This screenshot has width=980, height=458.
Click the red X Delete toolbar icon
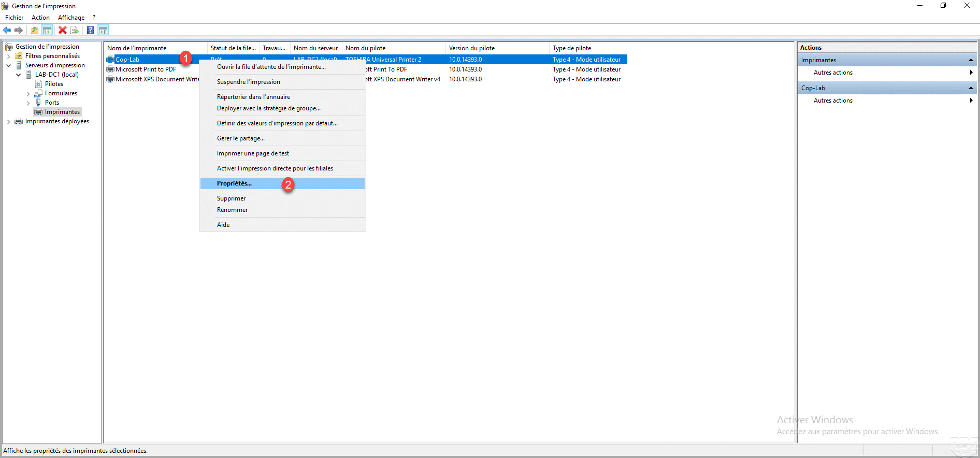(63, 31)
